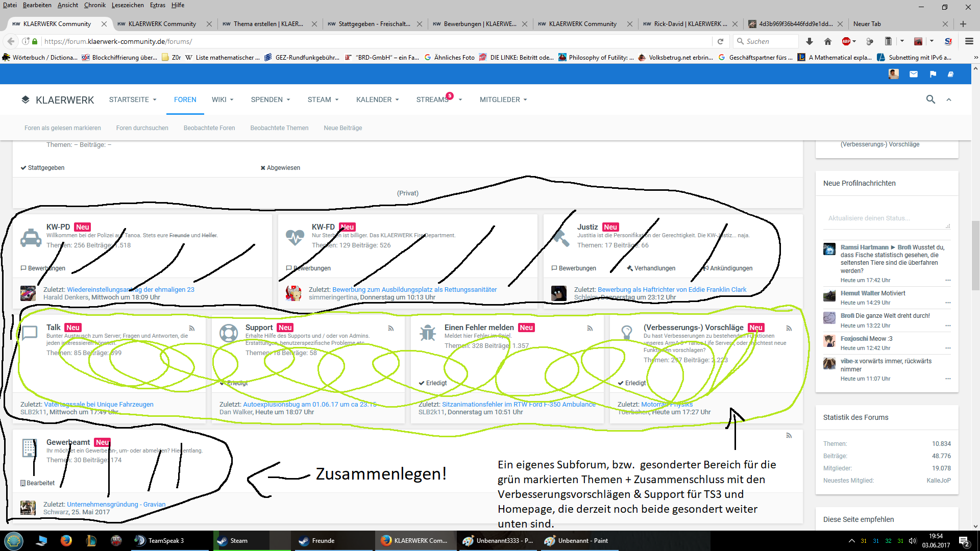Collapse the header with the chevron-up icon

tap(949, 100)
